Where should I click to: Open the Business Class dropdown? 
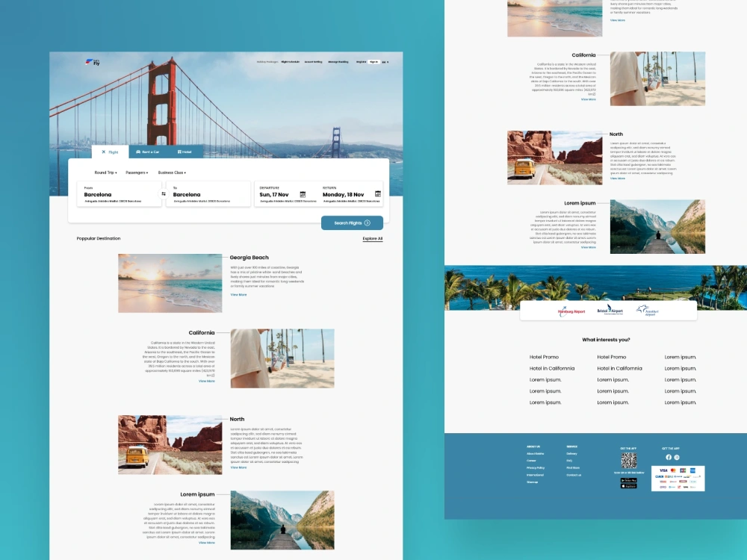click(x=172, y=172)
